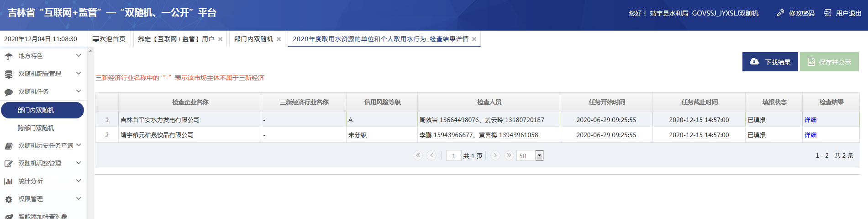
Task: Click inspector cell 周效岩 13664498076
Action: [x=489, y=120]
